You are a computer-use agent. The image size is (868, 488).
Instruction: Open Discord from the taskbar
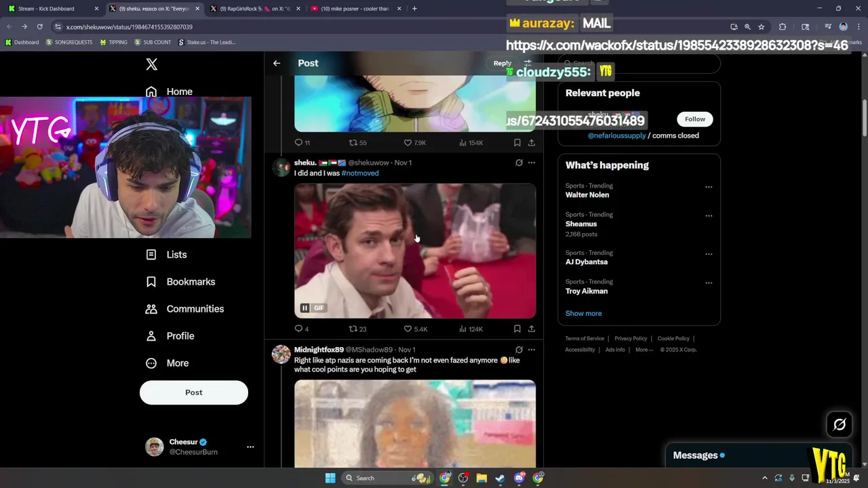coord(519,478)
